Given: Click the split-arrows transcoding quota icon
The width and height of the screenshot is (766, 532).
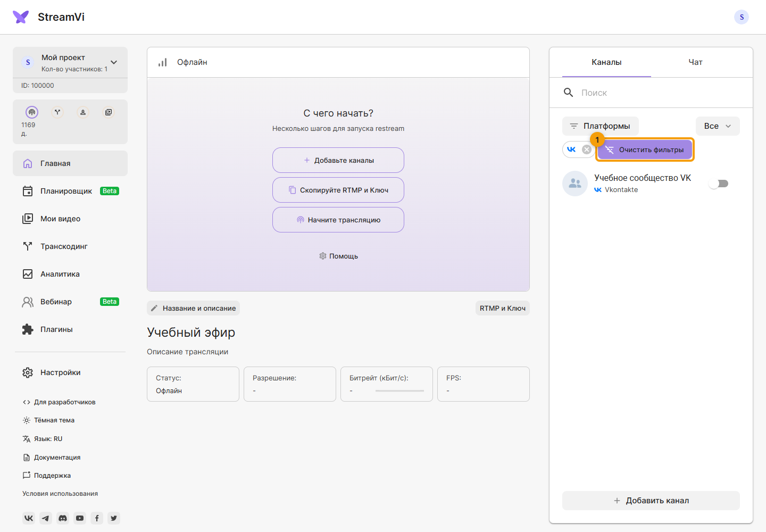Looking at the screenshot, I should pyautogui.click(x=57, y=112).
